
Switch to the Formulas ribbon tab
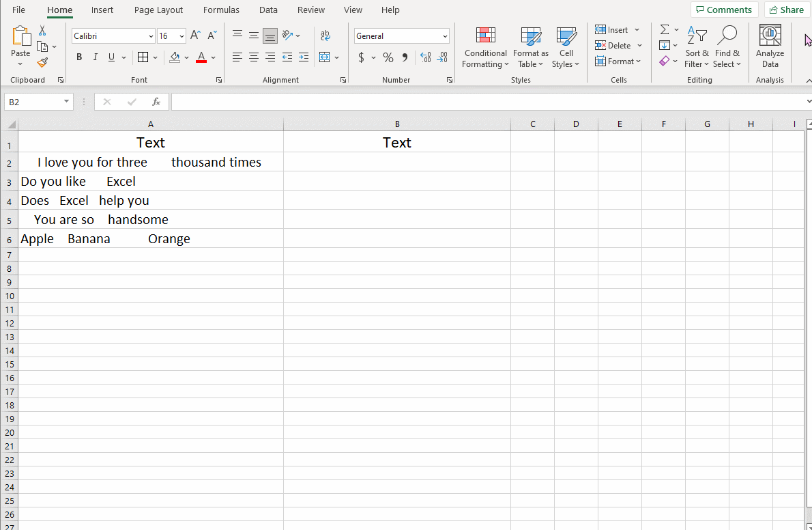(221, 10)
